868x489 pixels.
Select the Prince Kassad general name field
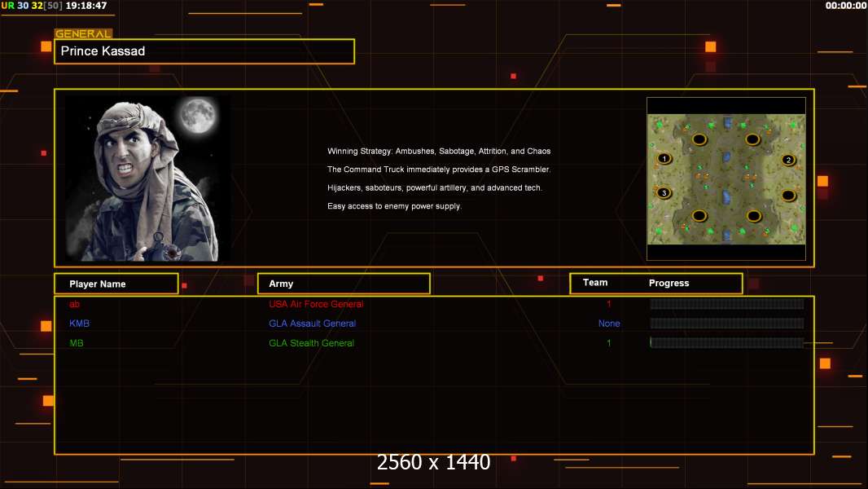pyautogui.click(x=204, y=51)
